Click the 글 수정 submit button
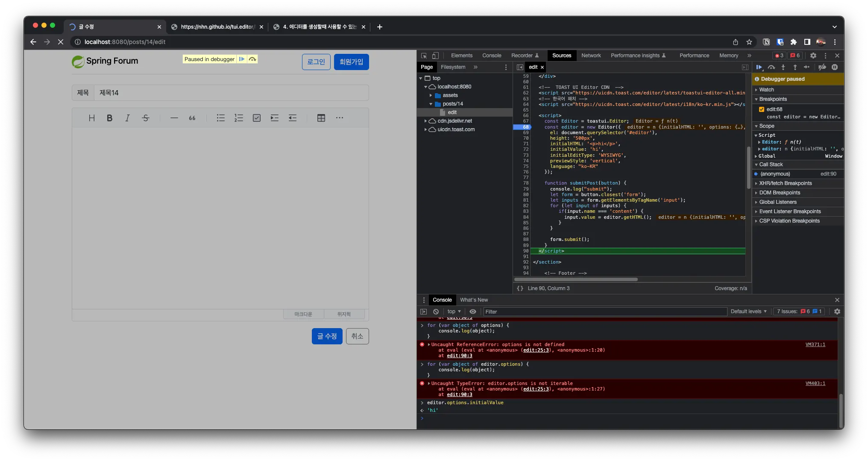 point(327,336)
